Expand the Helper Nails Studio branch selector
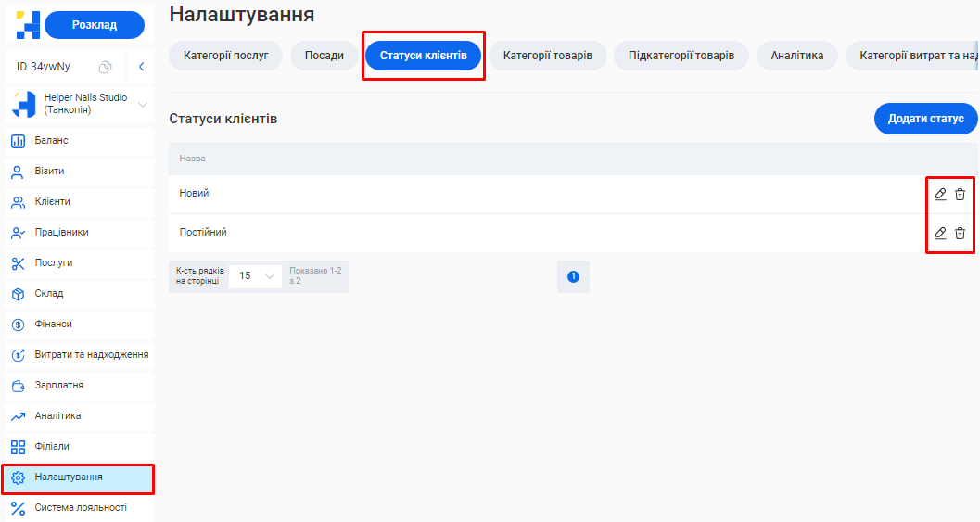Screen dimensions: 980x522 tap(142, 105)
